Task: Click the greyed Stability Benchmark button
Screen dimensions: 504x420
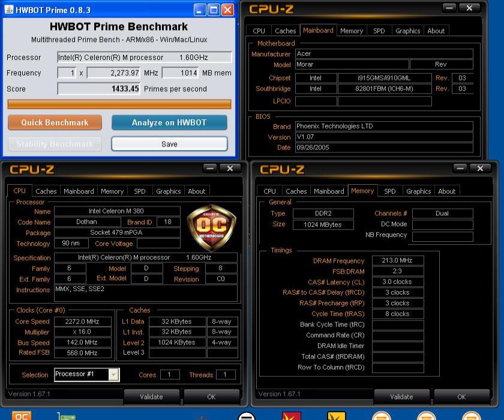Action: click(x=55, y=144)
